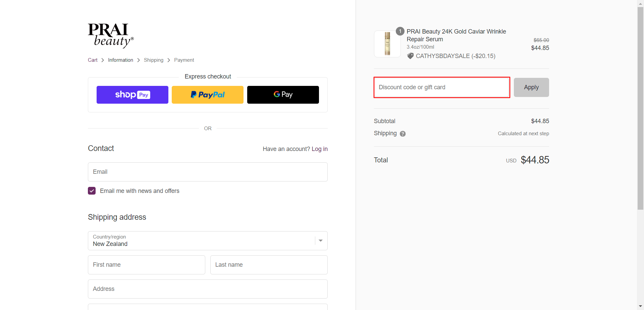Screen dimensions: 644x310
Task: Pay with Shop Pay express button
Action: 132,95
